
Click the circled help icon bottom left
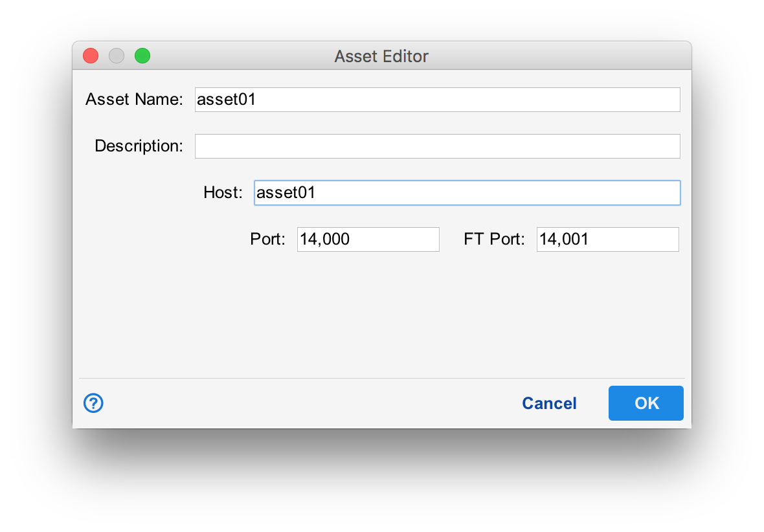[x=93, y=403]
